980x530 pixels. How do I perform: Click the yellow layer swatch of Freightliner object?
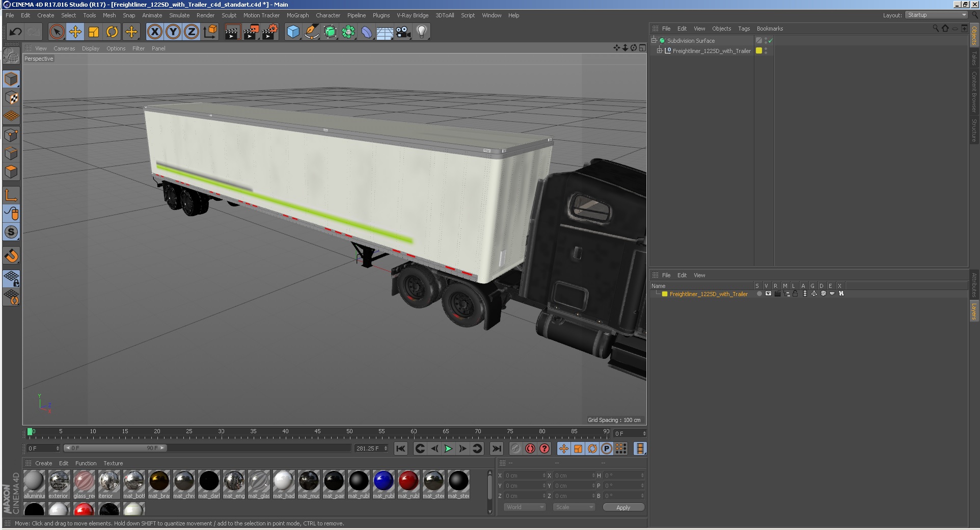[759, 51]
